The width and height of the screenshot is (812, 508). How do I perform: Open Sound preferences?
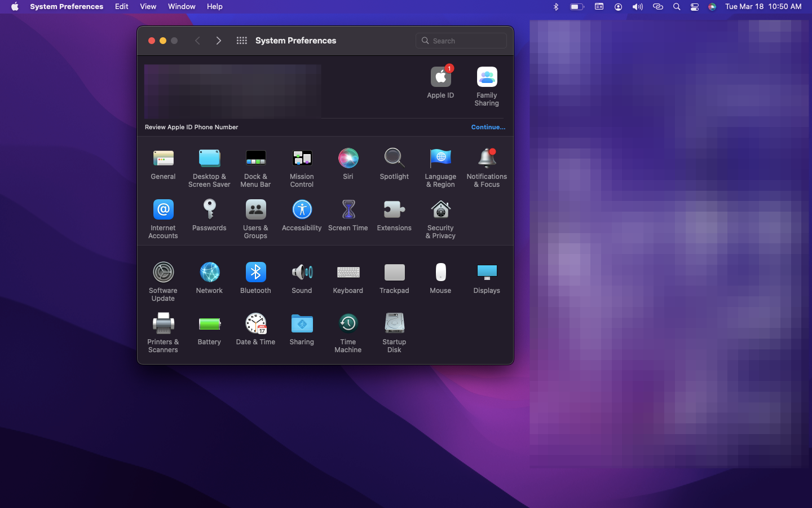pyautogui.click(x=302, y=279)
